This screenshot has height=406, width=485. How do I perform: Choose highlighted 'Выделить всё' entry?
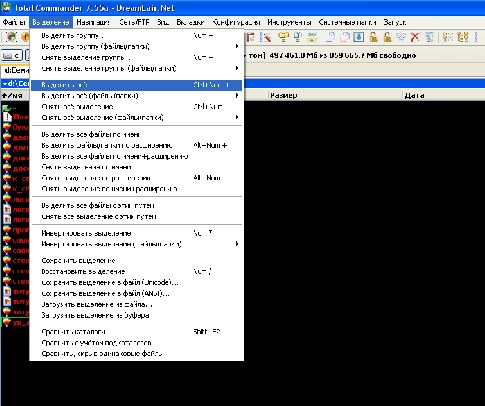[137, 85]
